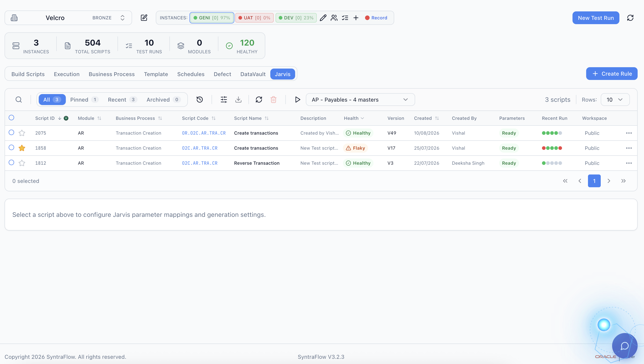
Task: Click the checklist icon in instances bar
Action: [345, 18]
